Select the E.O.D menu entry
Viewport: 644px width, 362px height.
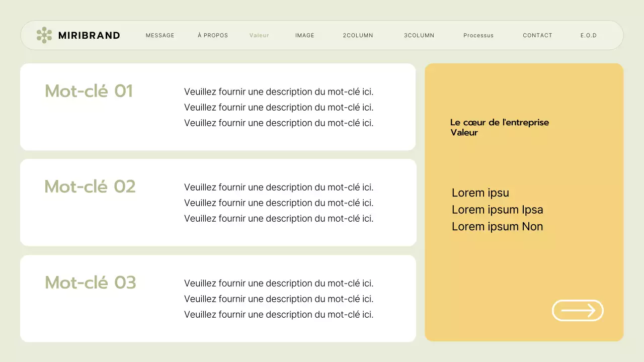[588, 35]
